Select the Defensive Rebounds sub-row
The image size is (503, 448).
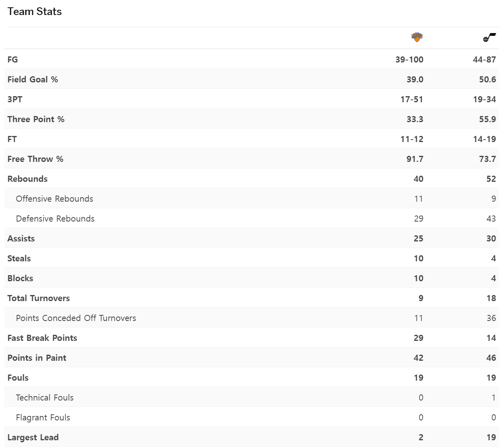click(252, 218)
